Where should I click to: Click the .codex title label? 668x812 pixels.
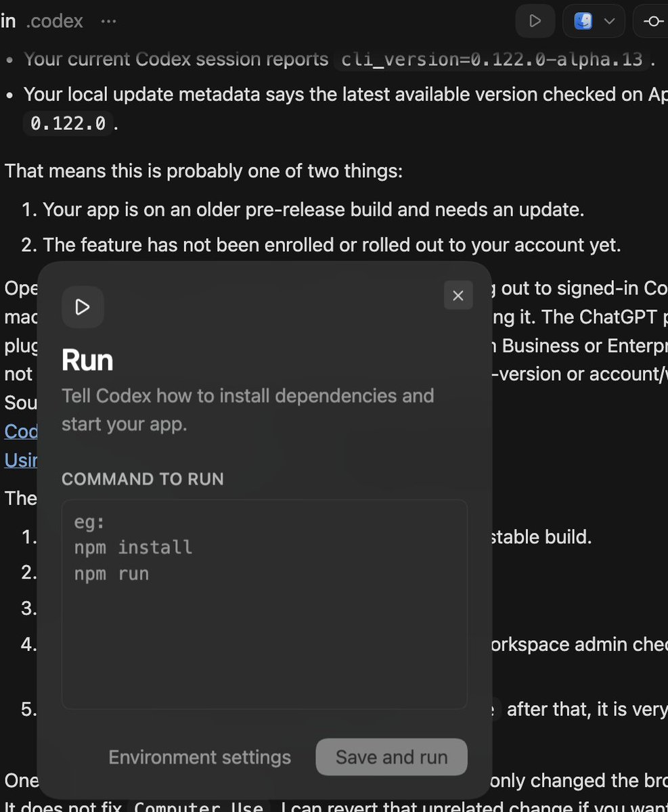(54, 21)
